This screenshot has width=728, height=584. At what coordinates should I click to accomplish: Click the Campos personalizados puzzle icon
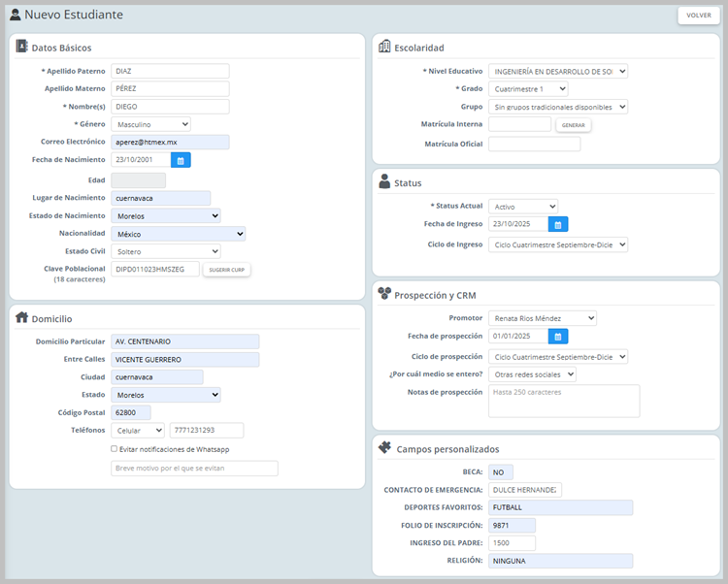(384, 448)
